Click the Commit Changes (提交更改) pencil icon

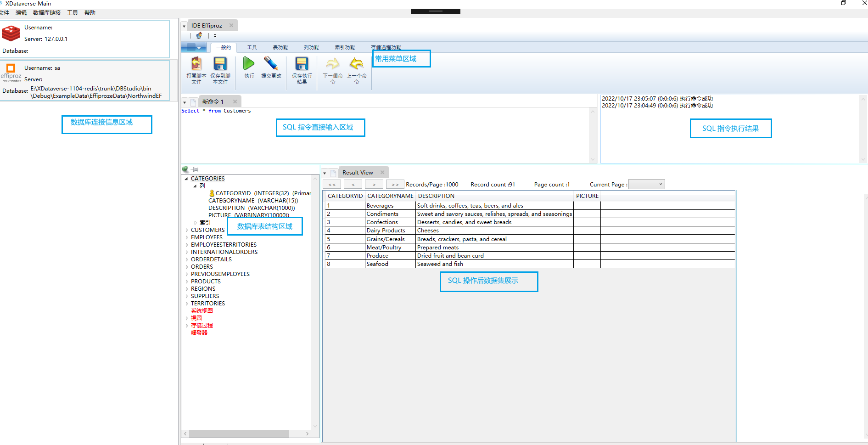coord(271,64)
